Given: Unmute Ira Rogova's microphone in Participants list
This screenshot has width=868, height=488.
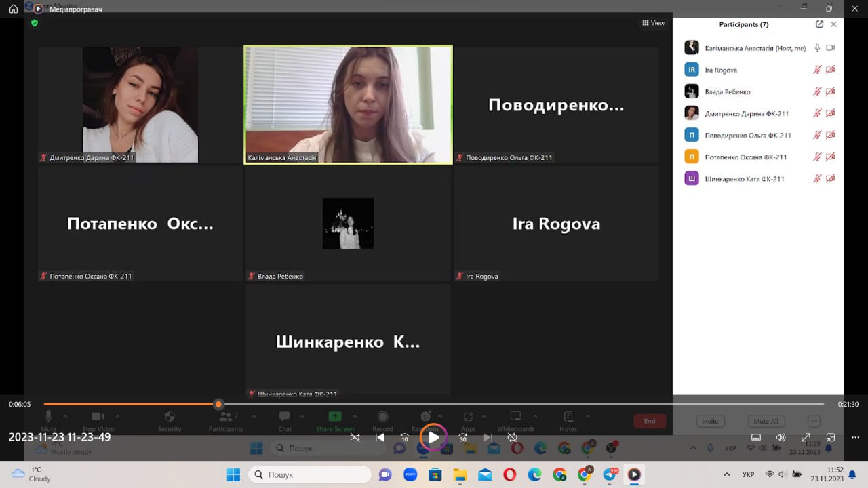Looking at the screenshot, I should (x=817, y=70).
